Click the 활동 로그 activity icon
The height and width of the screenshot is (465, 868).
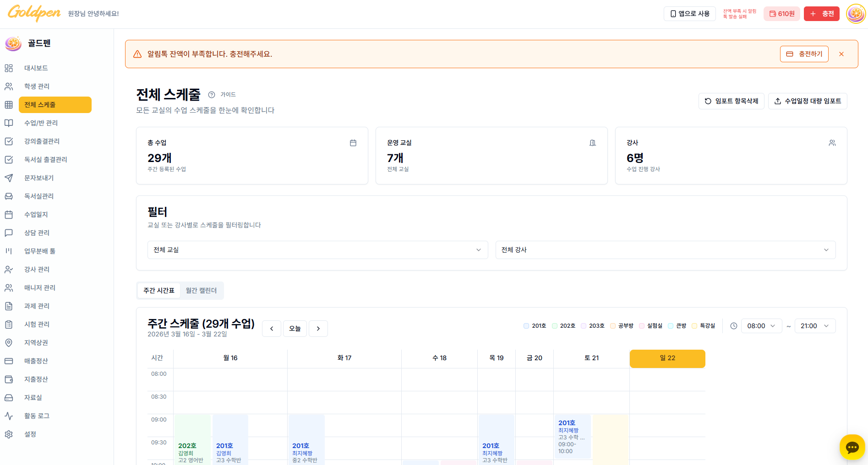click(9, 416)
